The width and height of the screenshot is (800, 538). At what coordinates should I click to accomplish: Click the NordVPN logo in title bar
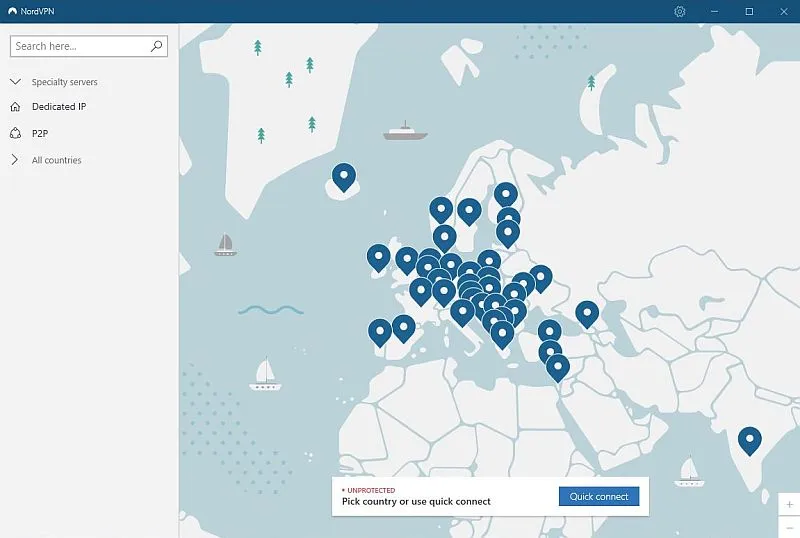(12, 11)
